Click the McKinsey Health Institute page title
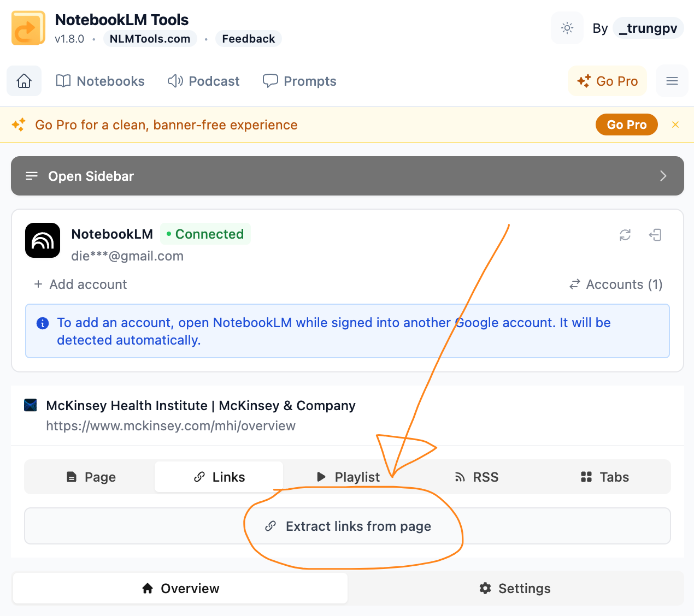694x616 pixels. click(201, 406)
